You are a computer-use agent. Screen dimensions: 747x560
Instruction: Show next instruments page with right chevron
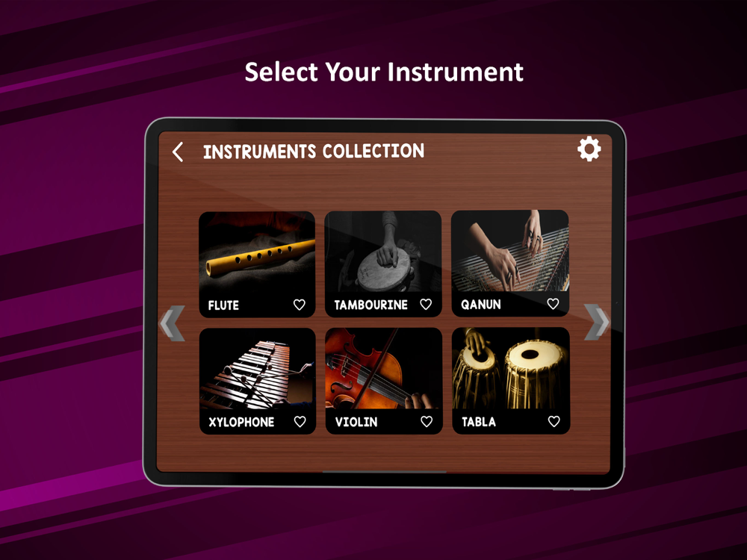click(597, 322)
